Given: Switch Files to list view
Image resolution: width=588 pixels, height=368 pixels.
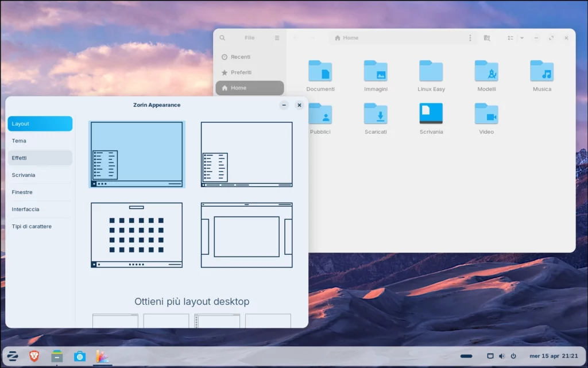Looking at the screenshot, I should (x=510, y=37).
